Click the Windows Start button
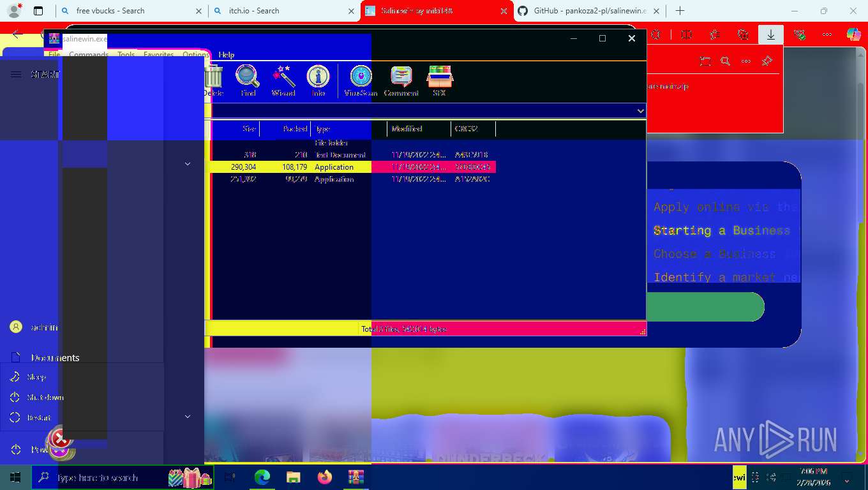 tap(15, 477)
